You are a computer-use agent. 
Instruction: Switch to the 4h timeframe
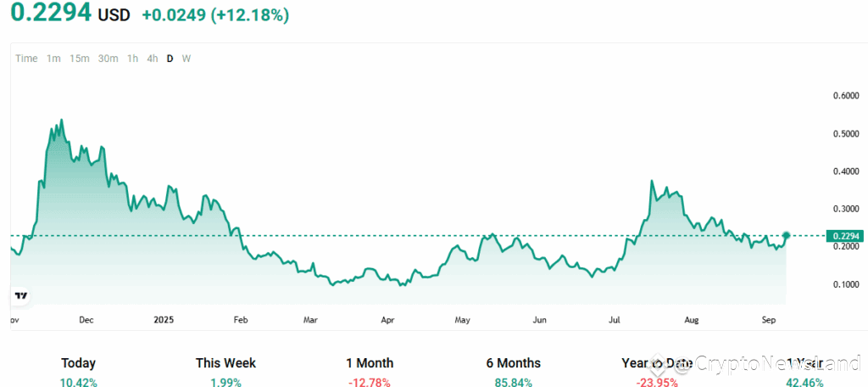pos(153,59)
